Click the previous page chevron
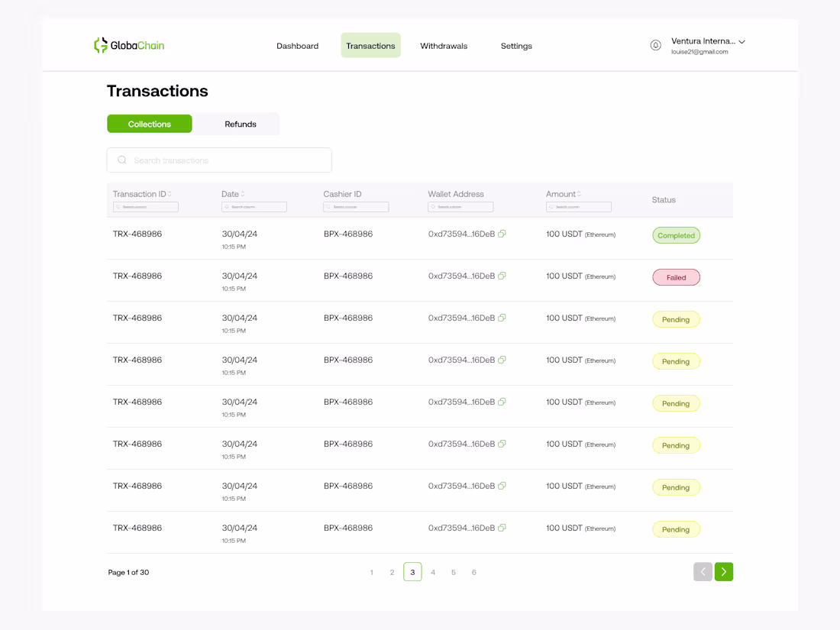The width and height of the screenshot is (840, 630). [x=703, y=571]
